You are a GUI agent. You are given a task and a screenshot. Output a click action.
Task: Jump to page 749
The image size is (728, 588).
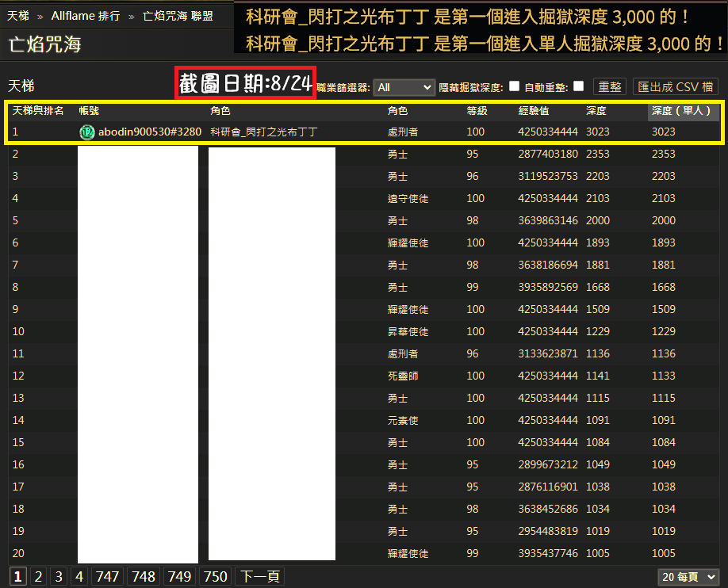click(179, 576)
